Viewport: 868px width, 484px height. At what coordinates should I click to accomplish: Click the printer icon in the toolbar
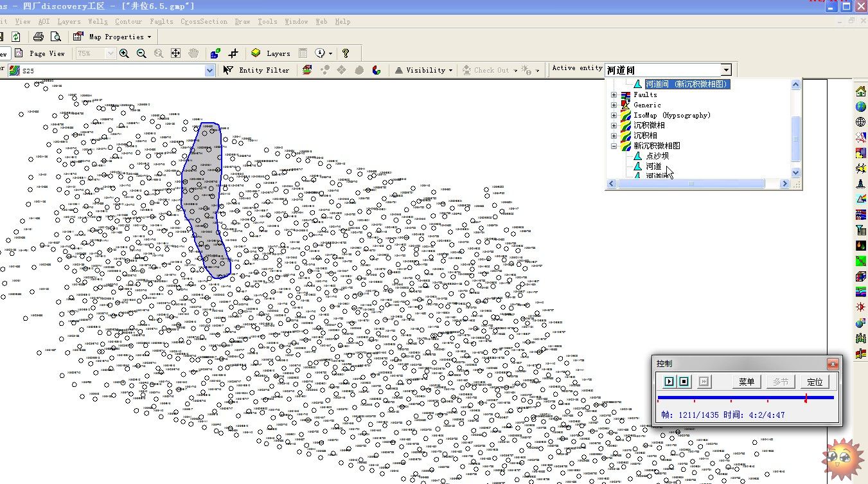tap(39, 37)
